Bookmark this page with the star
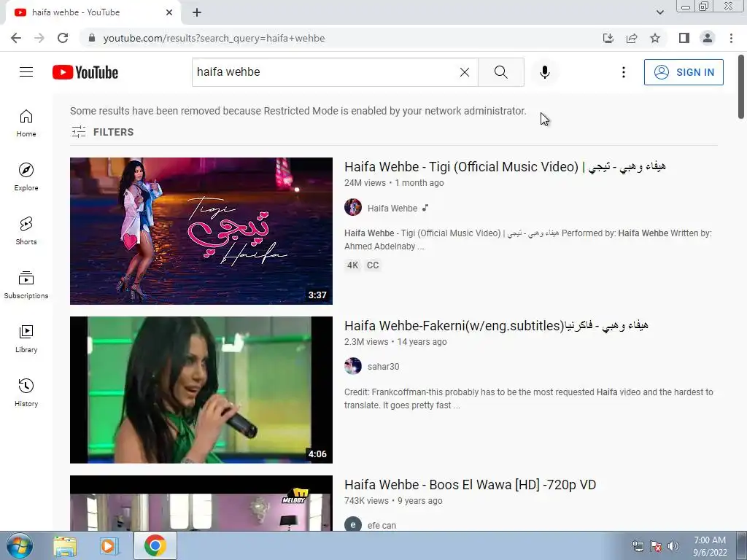Viewport: 747px width, 560px height. coord(655,38)
